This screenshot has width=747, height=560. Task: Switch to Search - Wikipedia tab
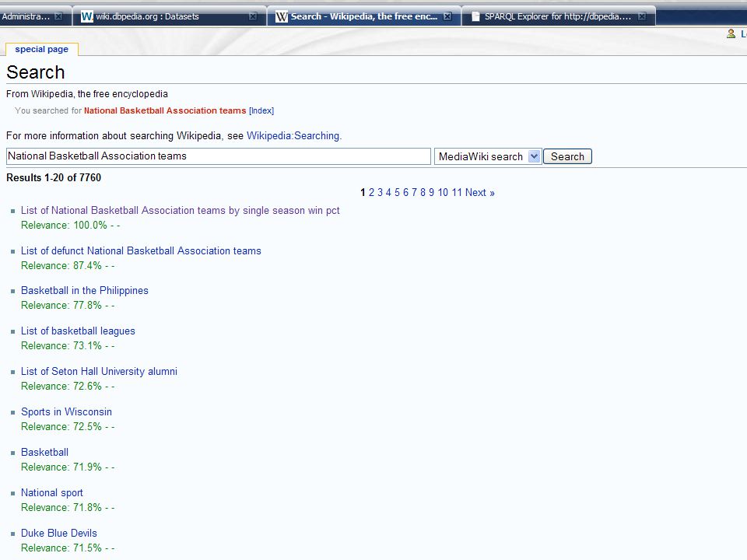[x=364, y=16]
